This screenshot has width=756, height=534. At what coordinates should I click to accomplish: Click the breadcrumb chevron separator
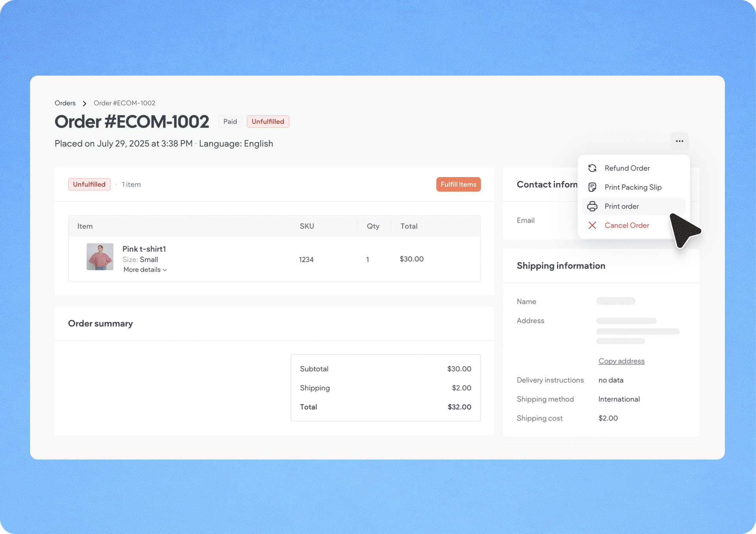[84, 103]
